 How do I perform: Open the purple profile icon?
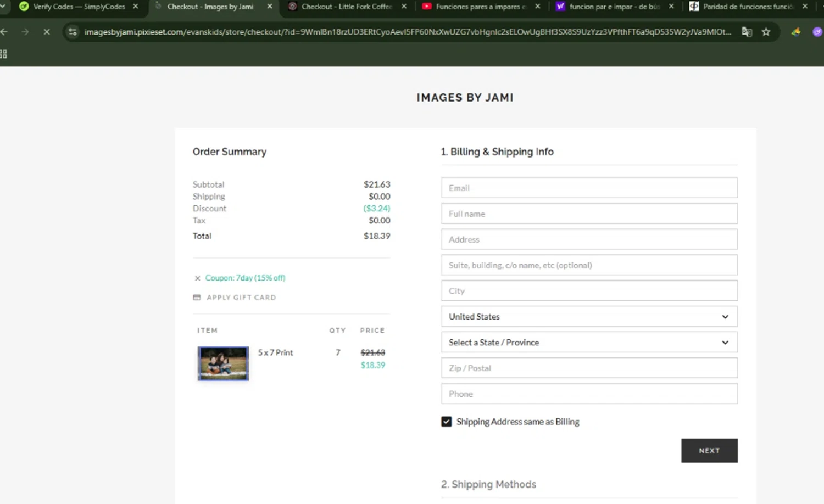tap(817, 32)
